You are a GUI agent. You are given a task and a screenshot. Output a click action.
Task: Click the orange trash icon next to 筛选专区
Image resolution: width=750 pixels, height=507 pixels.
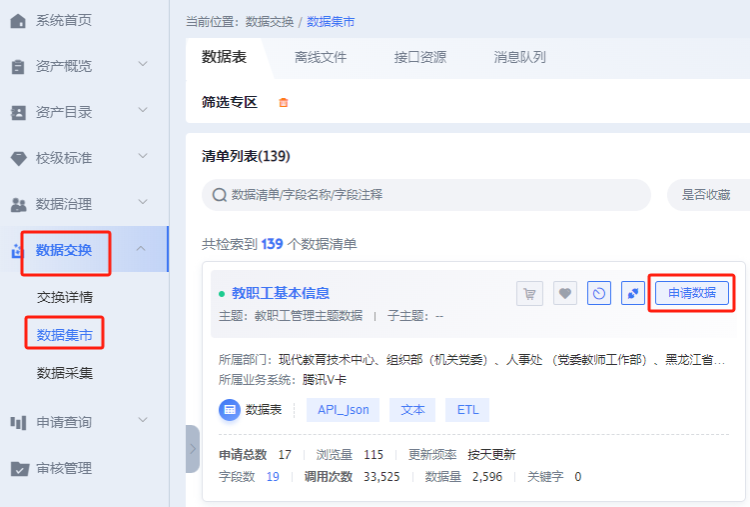(x=283, y=102)
